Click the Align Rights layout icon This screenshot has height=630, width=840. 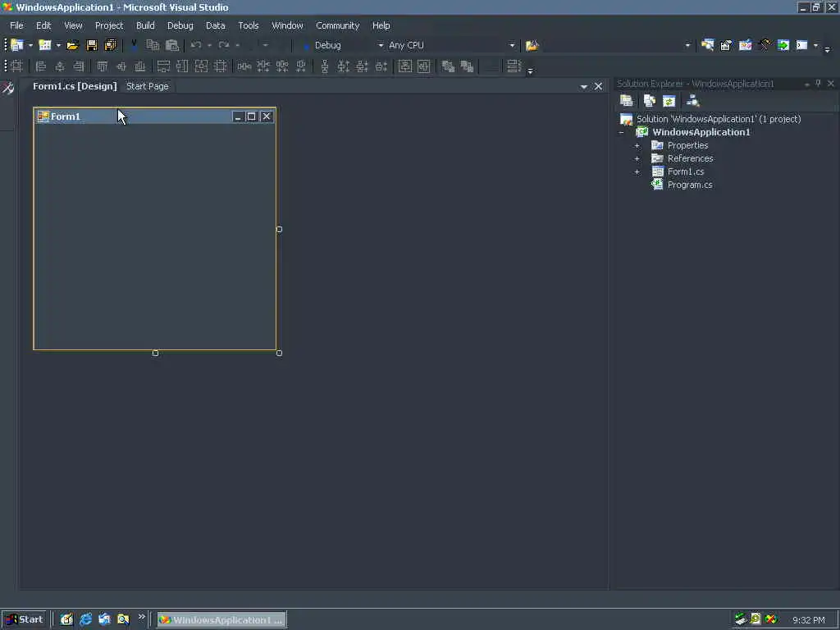pyautogui.click(x=79, y=66)
